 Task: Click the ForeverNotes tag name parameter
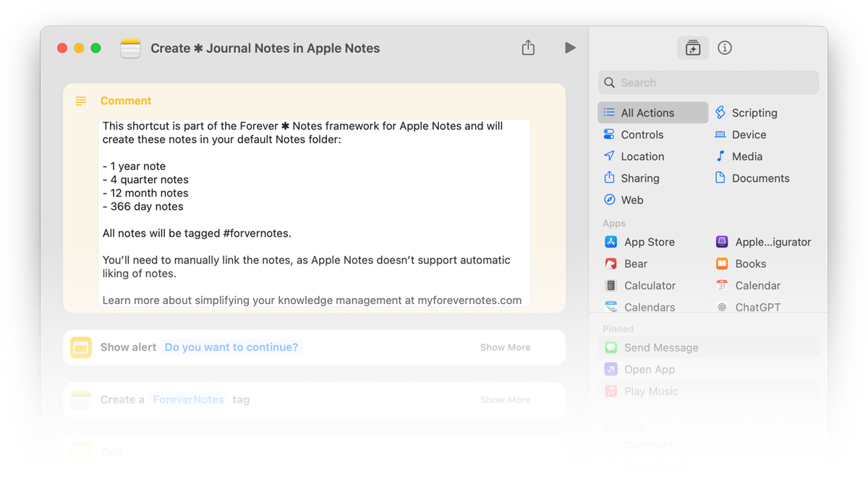coord(188,399)
